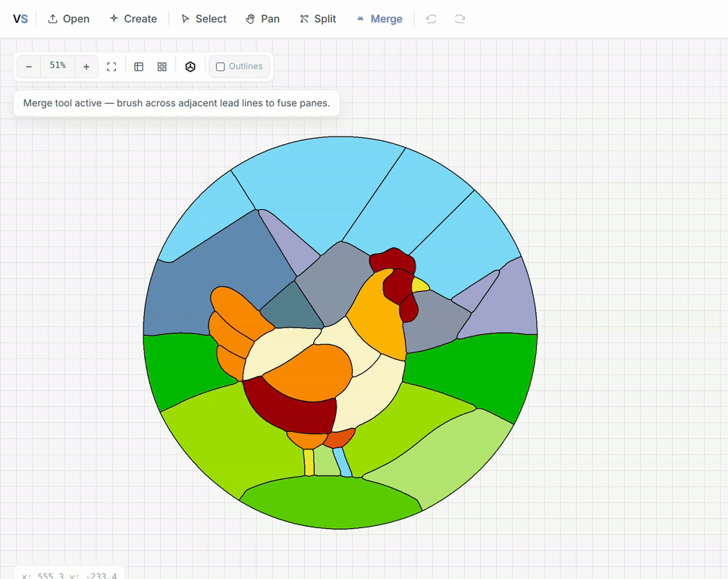Undo the last action
The width and height of the screenshot is (728, 579).
[x=431, y=19]
